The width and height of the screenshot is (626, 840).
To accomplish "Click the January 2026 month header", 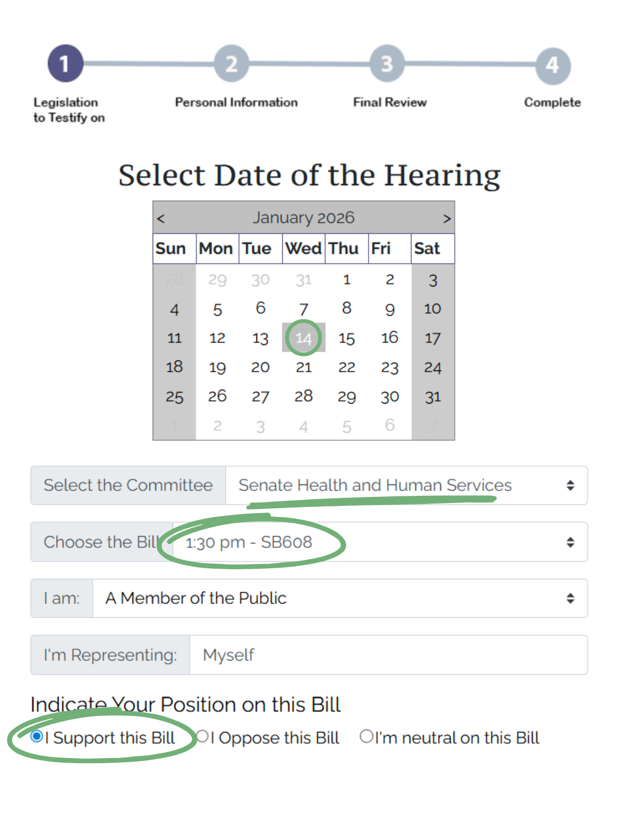I will pos(303,217).
